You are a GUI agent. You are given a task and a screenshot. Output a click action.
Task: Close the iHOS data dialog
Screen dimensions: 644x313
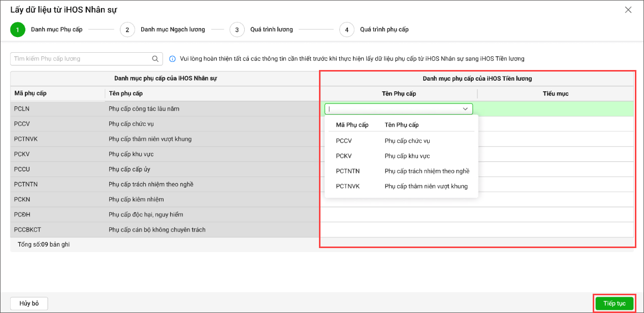[x=628, y=10]
